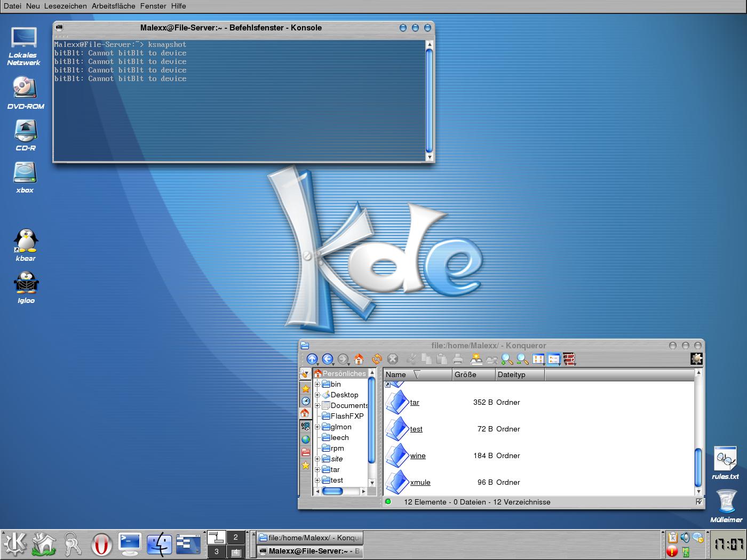Go to Home folder via Konqueror toolbar

359,359
